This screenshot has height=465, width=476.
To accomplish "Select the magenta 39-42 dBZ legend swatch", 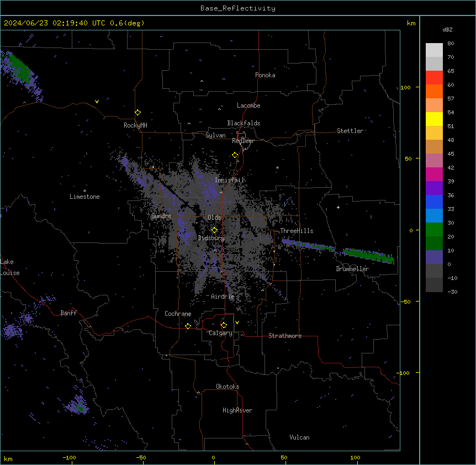I will (x=434, y=174).
